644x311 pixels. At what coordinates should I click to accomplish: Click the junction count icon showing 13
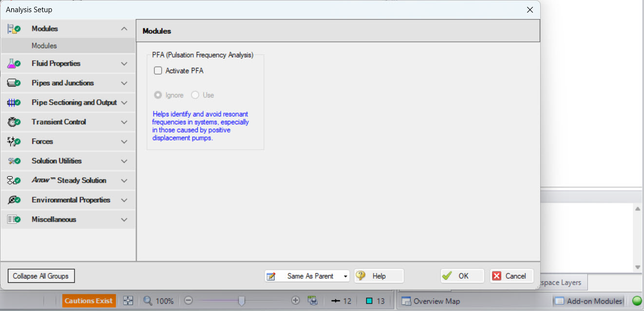tap(369, 301)
